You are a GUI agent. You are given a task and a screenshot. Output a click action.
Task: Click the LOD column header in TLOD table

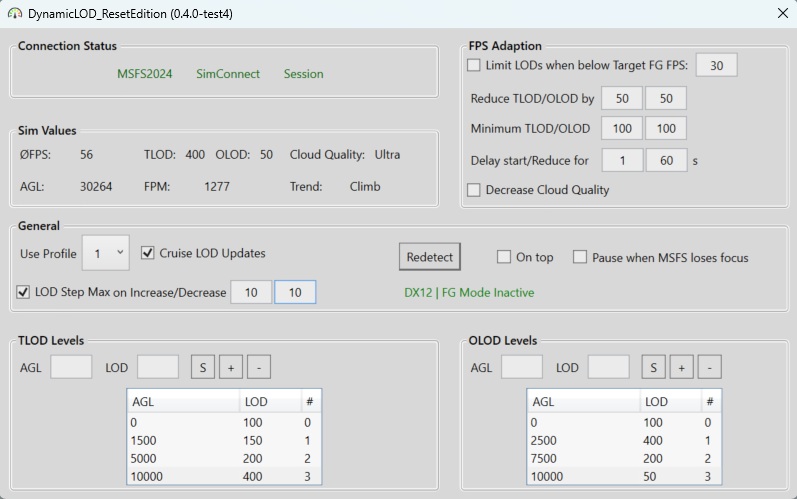click(x=270, y=401)
